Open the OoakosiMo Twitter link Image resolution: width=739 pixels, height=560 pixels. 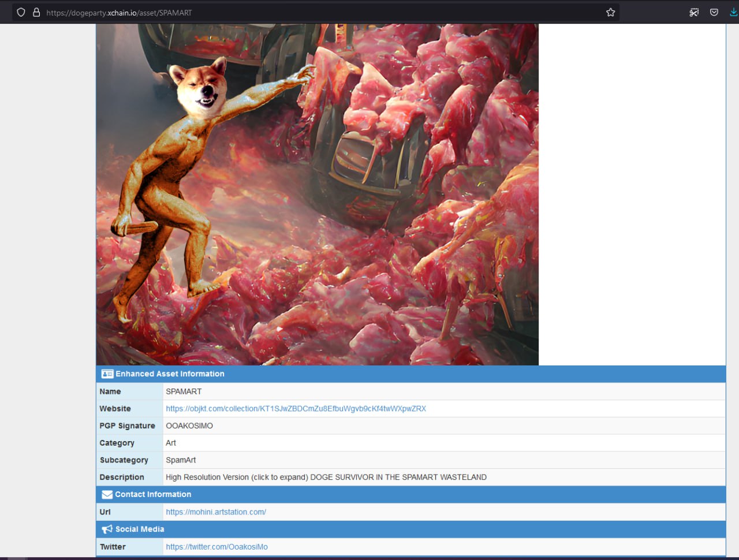coord(217,547)
